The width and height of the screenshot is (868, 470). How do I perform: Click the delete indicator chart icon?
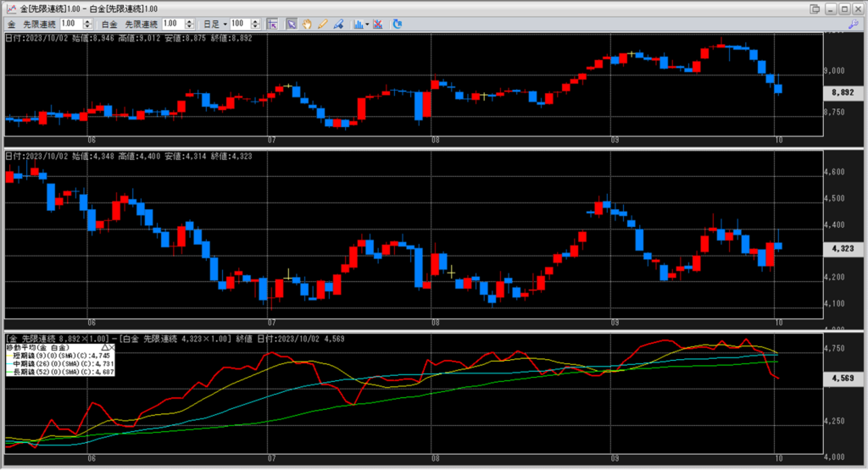click(377, 24)
